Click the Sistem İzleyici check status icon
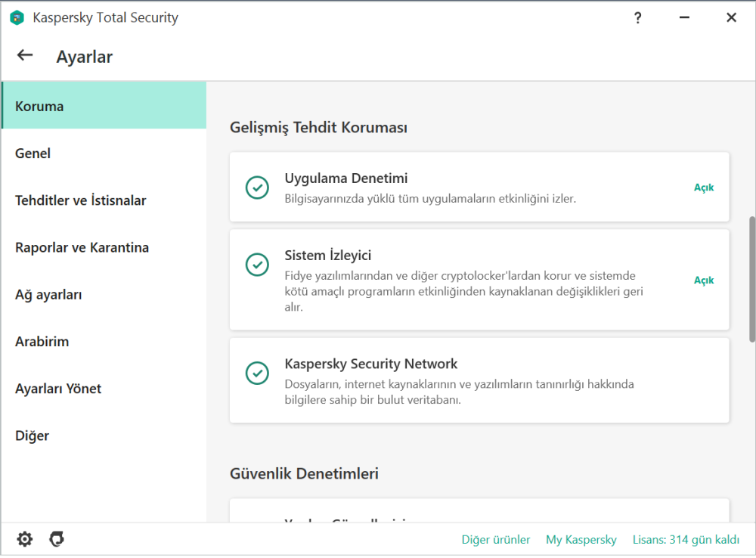Image resolution: width=756 pixels, height=558 pixels. click(258, 265)
